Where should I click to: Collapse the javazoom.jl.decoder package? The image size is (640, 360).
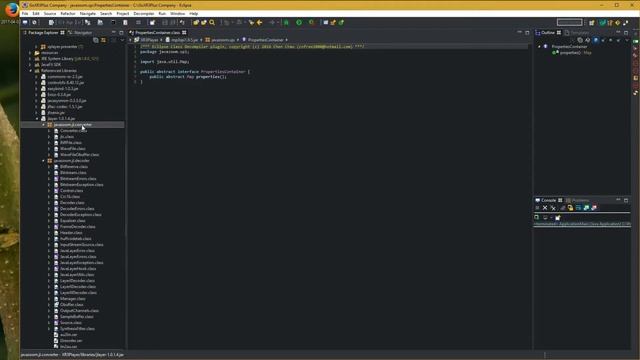(x=43, y=160)
